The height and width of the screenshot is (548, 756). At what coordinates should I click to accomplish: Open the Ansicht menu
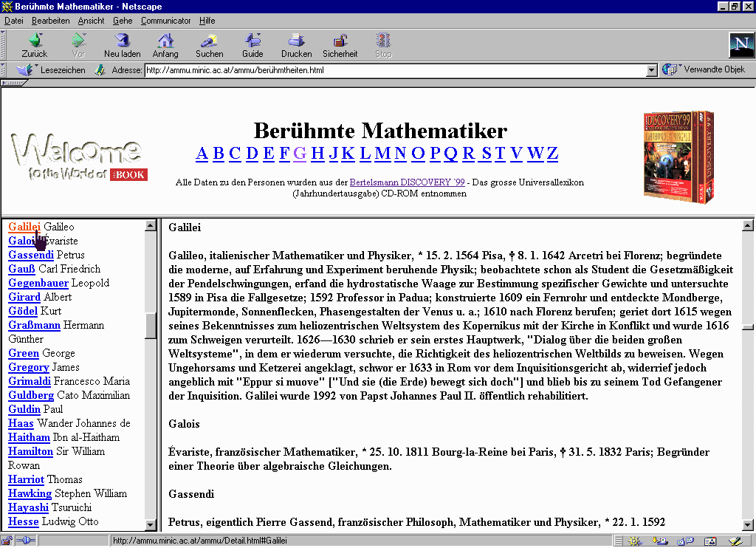[x=91, y=21]
